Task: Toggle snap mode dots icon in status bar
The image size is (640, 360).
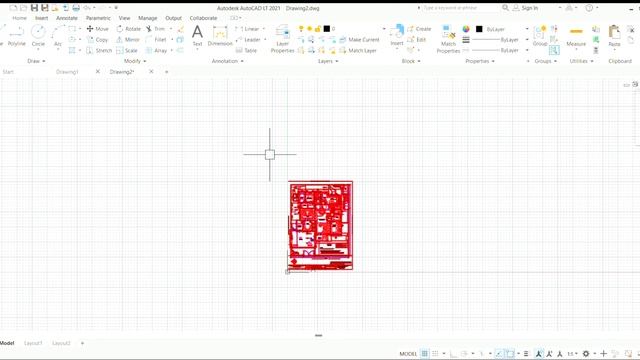Action: click(435, 353)
